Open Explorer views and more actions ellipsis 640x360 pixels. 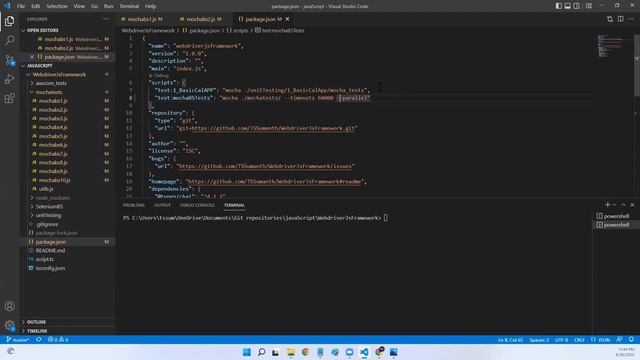(x=106, y=19)
